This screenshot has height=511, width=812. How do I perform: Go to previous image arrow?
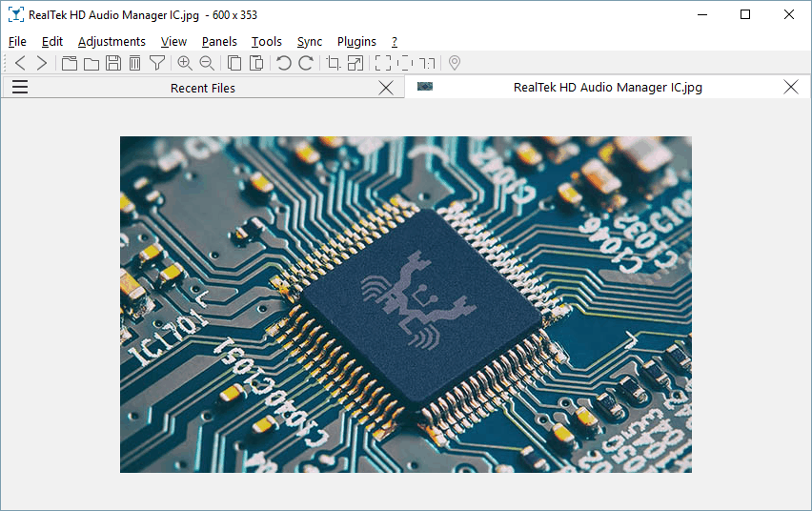(x=20, y=63)
